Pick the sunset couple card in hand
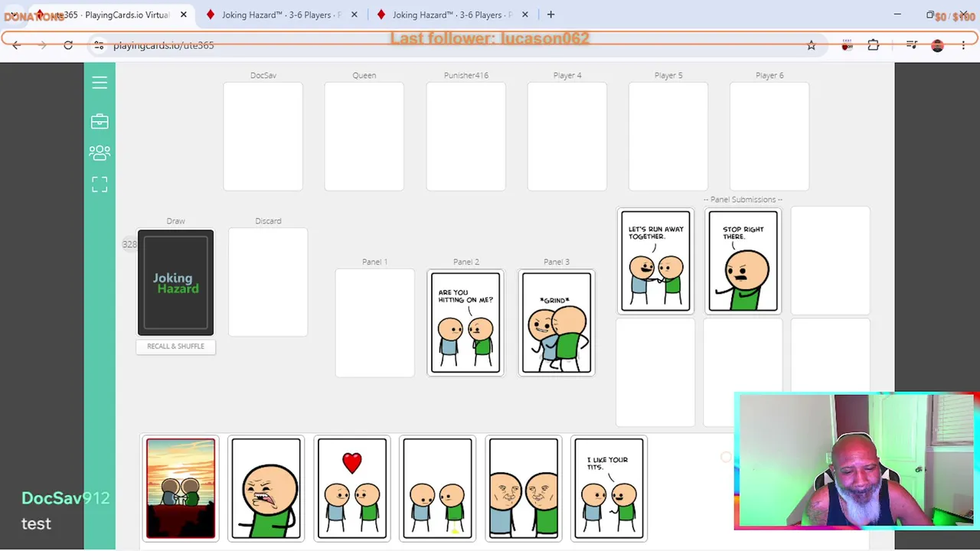Screen dimensions: 980x551 [181, 488]
